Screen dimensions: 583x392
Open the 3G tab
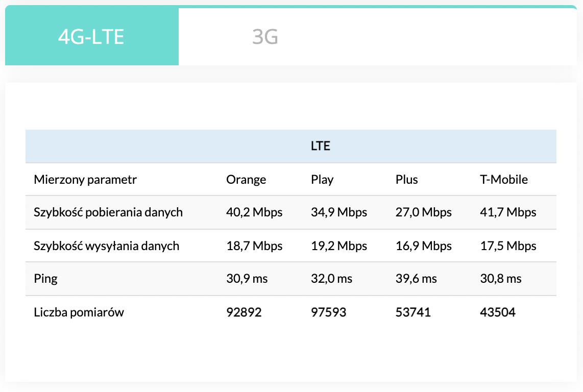tap(265, 37)
